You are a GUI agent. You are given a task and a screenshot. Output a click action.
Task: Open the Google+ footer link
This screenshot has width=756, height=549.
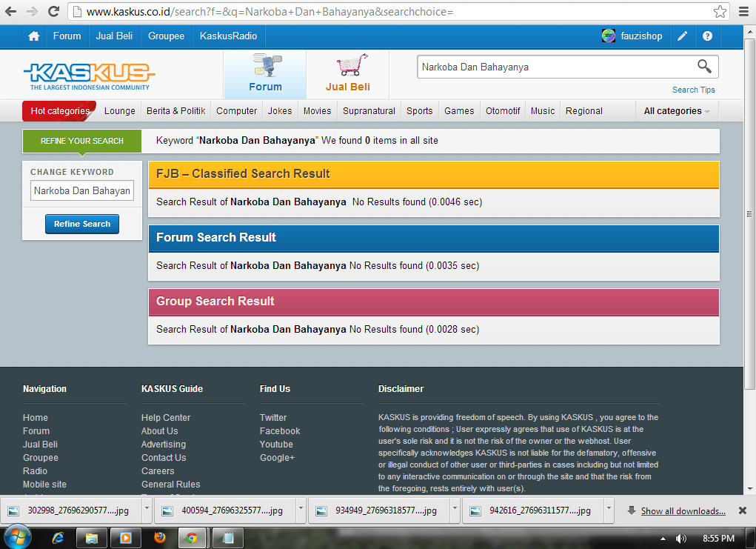277,458
